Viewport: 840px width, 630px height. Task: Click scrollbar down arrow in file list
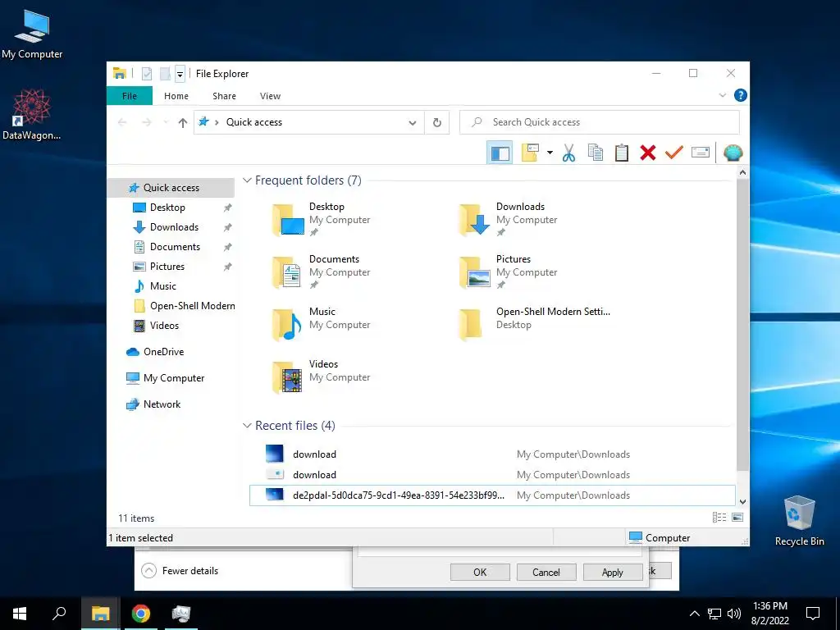click(x=742, y=502)
